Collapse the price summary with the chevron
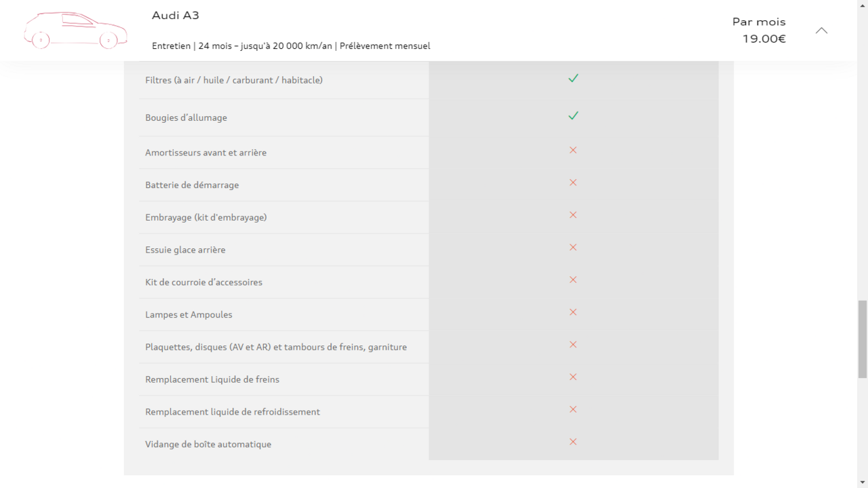Viewport: 868px width, 488px height. pos(821,31)
